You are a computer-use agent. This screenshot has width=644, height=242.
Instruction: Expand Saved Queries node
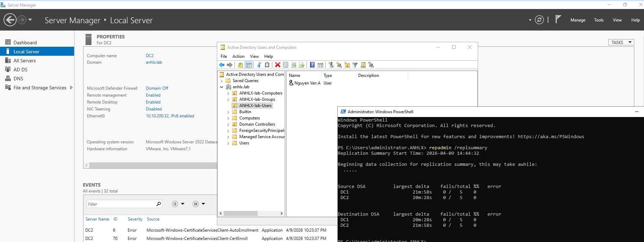tap(222, 81)
